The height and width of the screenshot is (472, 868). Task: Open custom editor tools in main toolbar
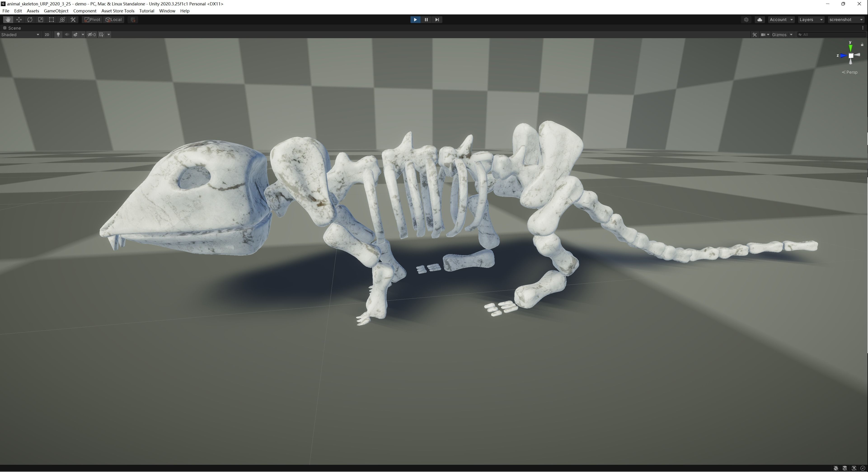[x=73, y=20]
